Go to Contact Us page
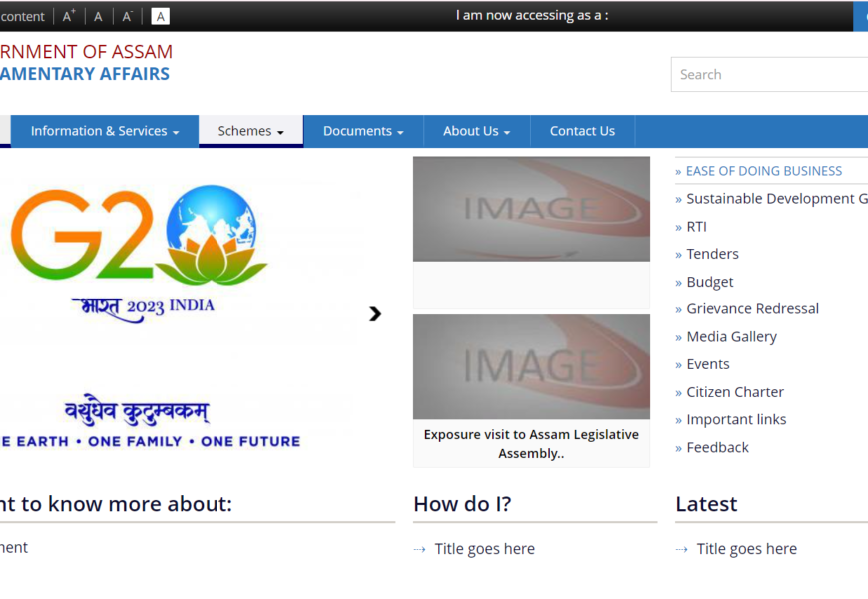The image size is (868, 599). [x=582, y=131]
